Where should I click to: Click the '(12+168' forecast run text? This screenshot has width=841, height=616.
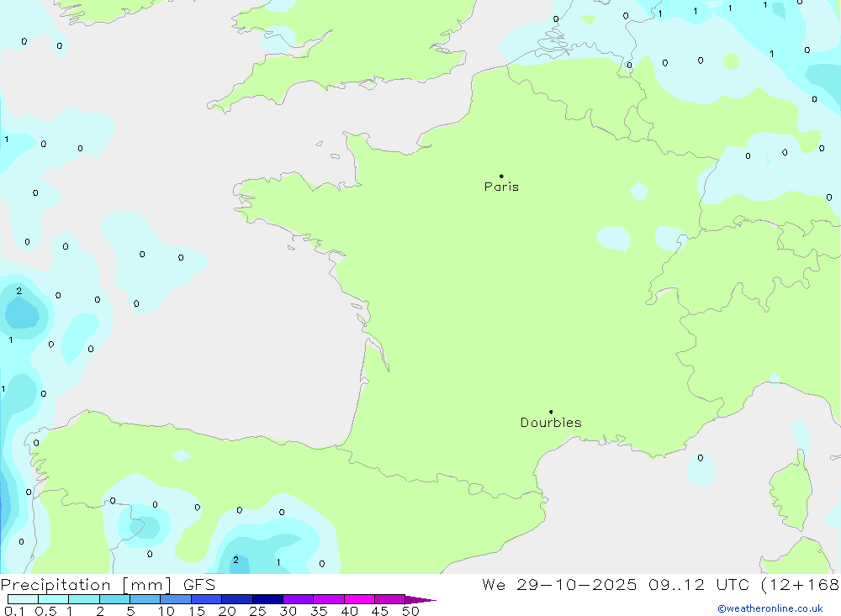(800, 585)
